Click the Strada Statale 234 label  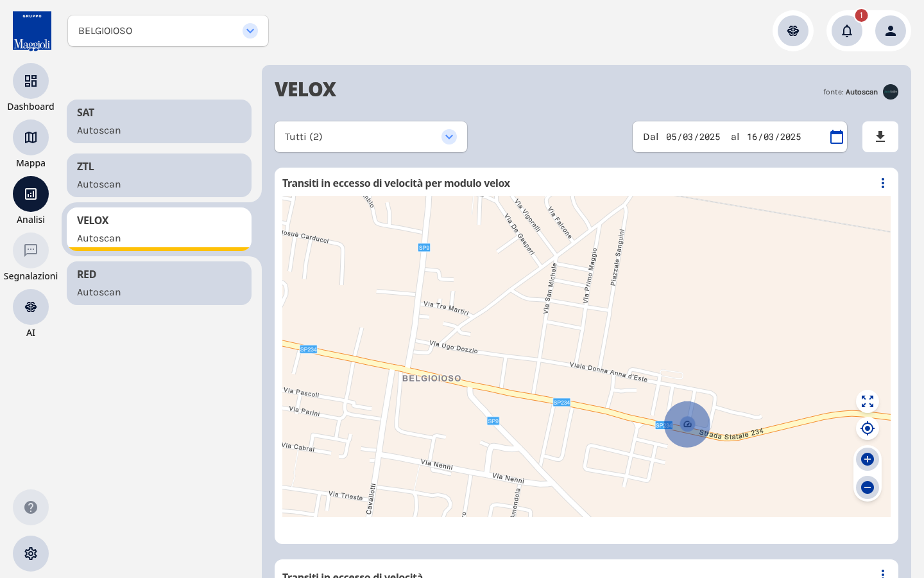click(x=731, y=434)
